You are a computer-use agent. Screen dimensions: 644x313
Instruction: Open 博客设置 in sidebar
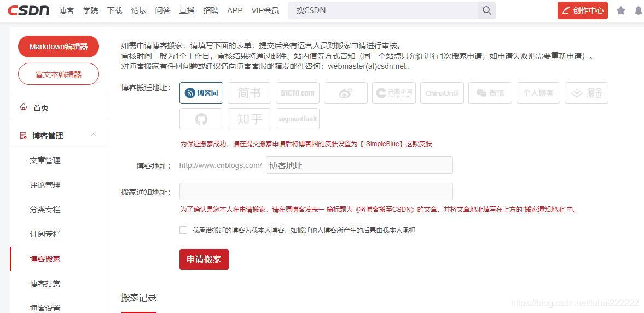45,308
